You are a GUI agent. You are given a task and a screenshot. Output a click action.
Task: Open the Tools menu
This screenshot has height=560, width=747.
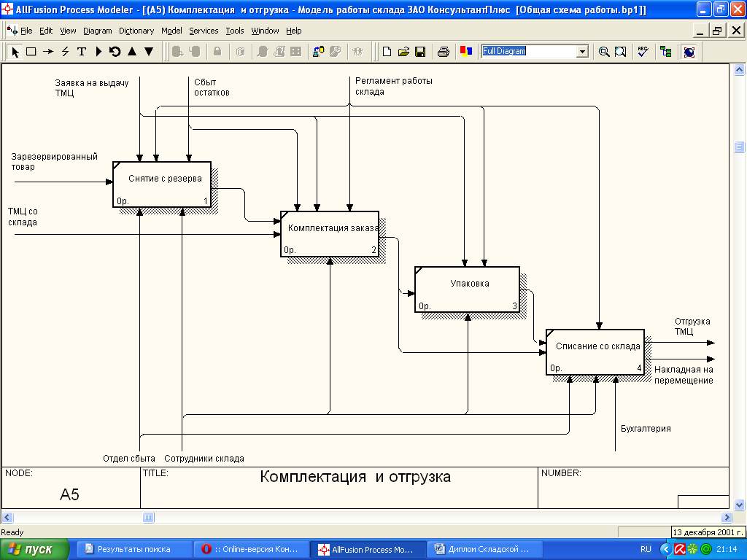pos(234,31)
